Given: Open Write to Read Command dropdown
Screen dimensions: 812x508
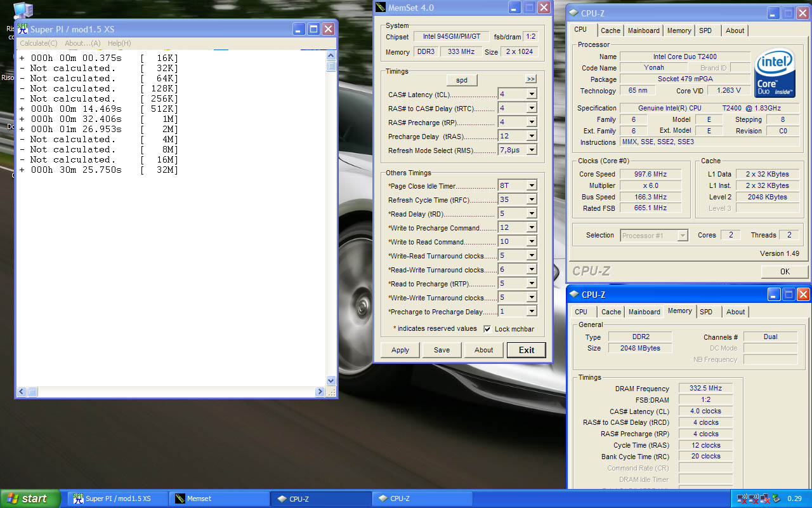Looking at the screenshot, I should [532, 241].
